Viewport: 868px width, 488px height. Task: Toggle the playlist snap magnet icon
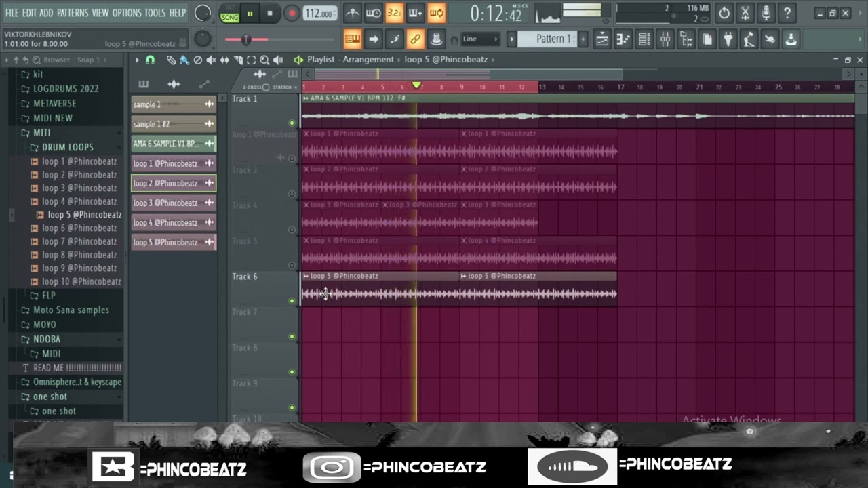click(151, 60)
